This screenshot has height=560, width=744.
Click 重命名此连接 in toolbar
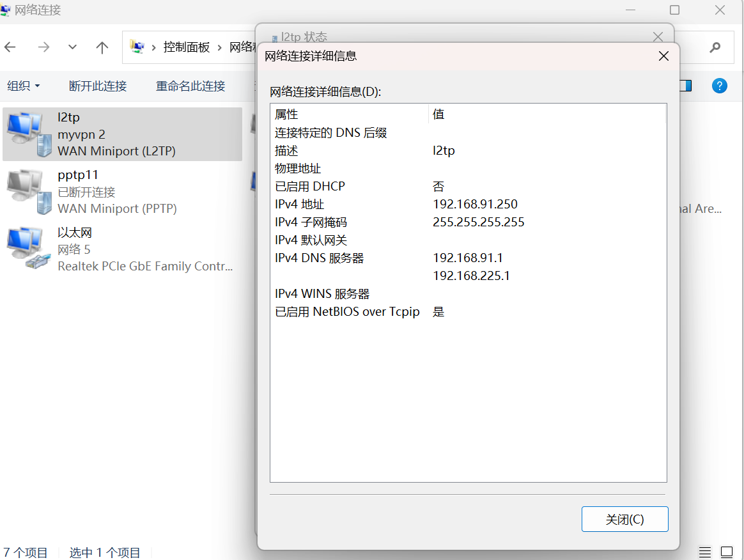coord(190,86)
